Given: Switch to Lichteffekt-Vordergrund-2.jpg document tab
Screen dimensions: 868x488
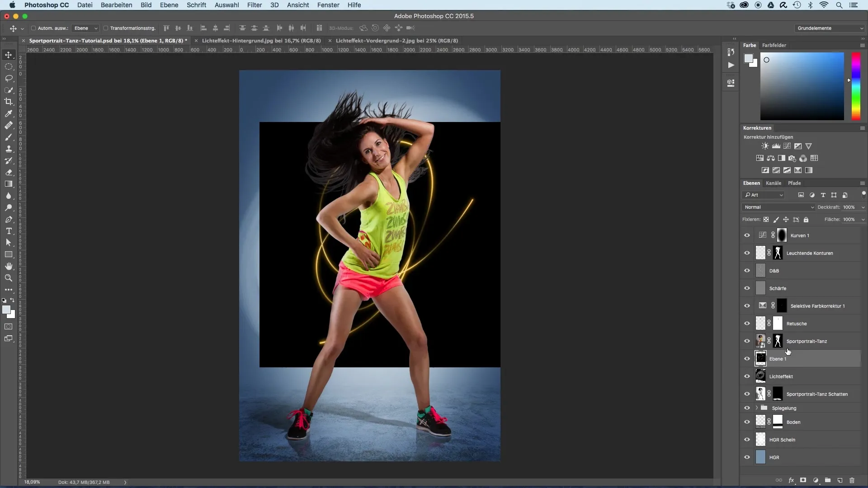Looking at the screenshot, I should click(397, 41).
